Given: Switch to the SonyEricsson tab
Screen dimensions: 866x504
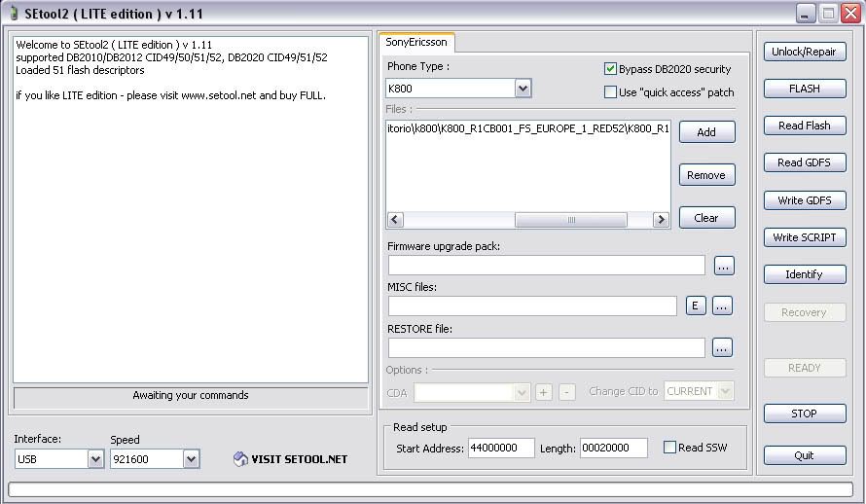Looking at the screenshot, I should pyautogui.click(x=416, y=42).
